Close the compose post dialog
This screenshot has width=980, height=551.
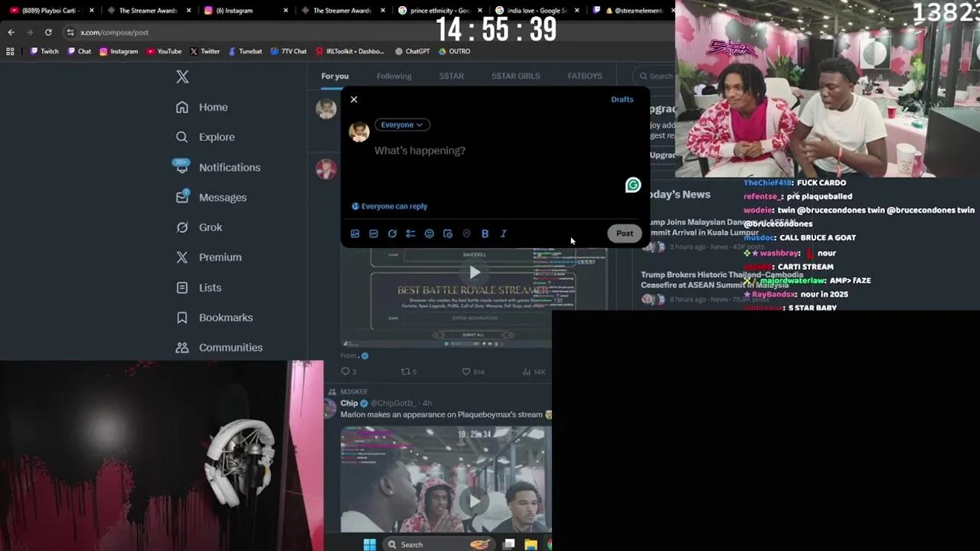354,99
